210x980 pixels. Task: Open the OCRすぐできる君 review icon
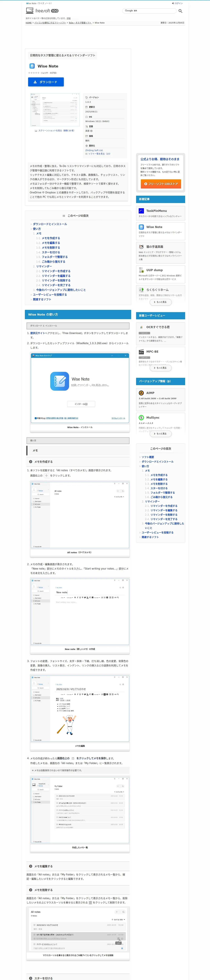point(141,327)
